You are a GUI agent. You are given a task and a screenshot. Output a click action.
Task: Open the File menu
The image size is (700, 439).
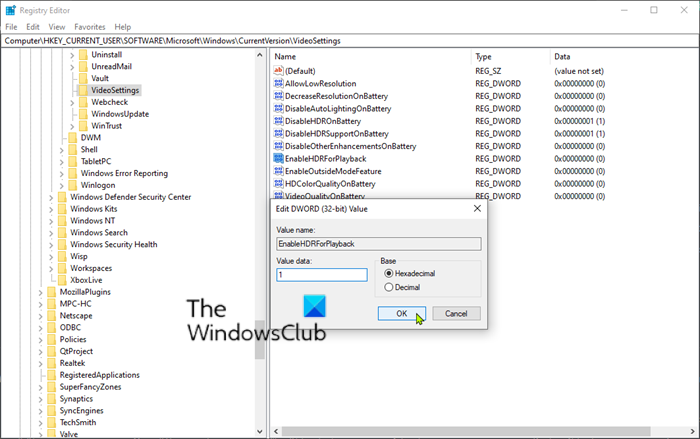11,27
